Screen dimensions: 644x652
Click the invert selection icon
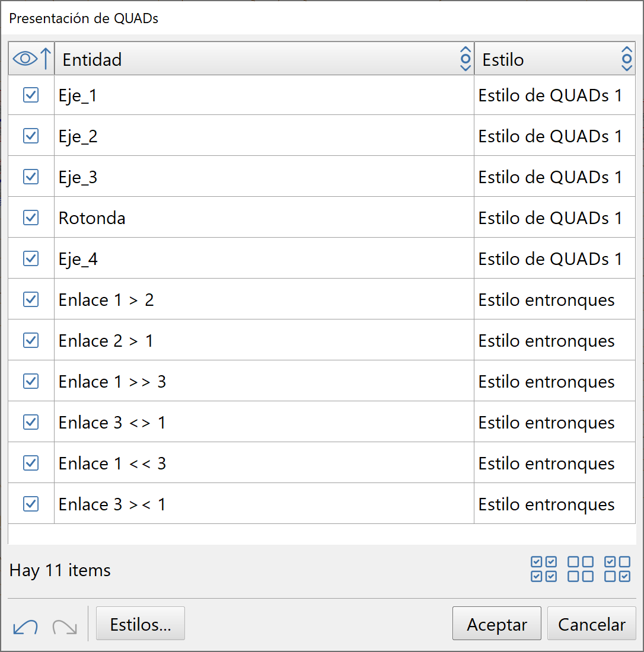[x=617, y=569]
